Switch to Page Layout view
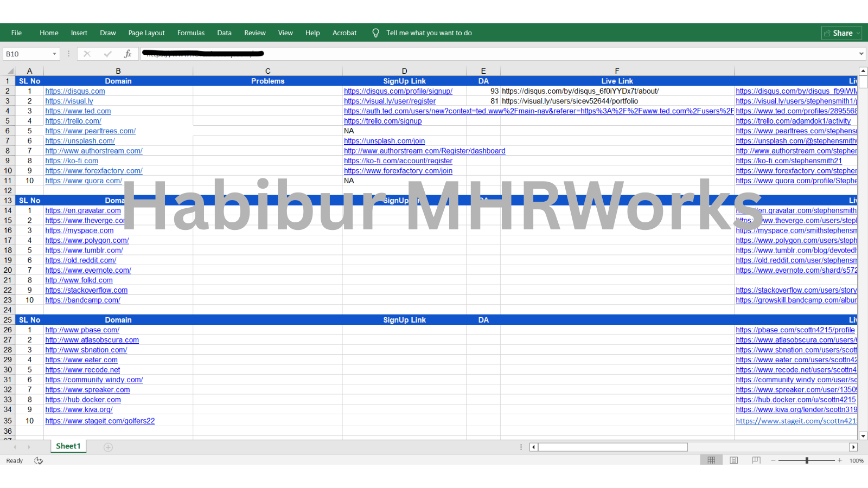Viewport: 868px width, 488px height. [733, 460]
